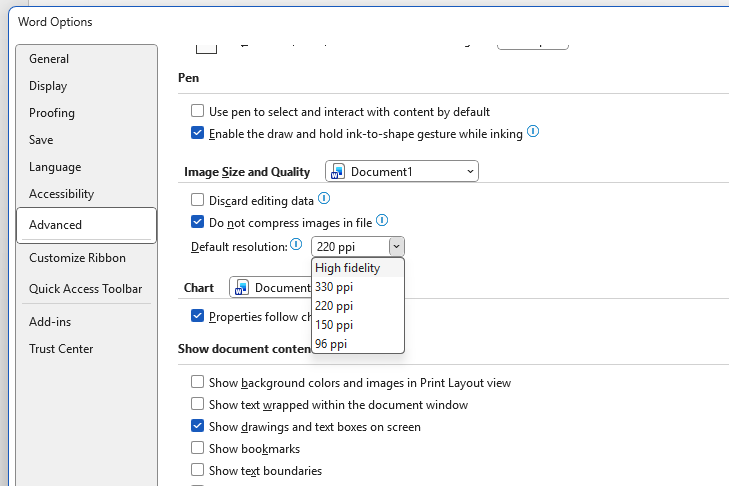Toggle Show text boundaries checkbox
The width and height of the screenshot is (729, 486).
pyautogui.click(x=198, y=470)
